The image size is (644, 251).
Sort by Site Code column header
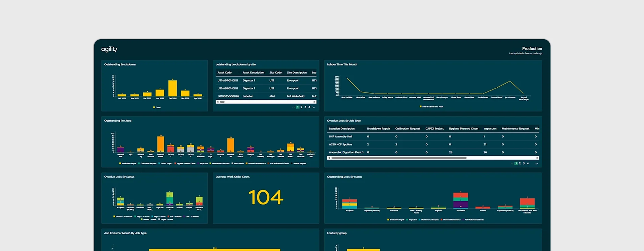275,73
